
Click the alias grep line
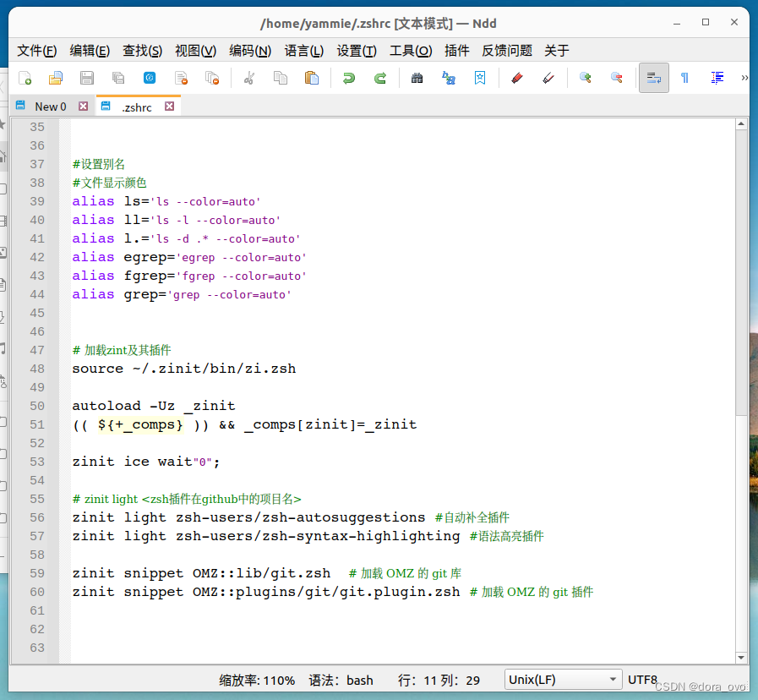[x=182, y=294]
